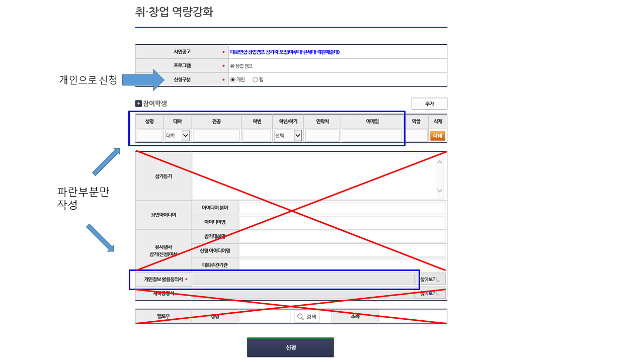Select the 팀 radio button
Image resolution: width=644 pixels, height=362 pixels.
[x=255, y=79]
